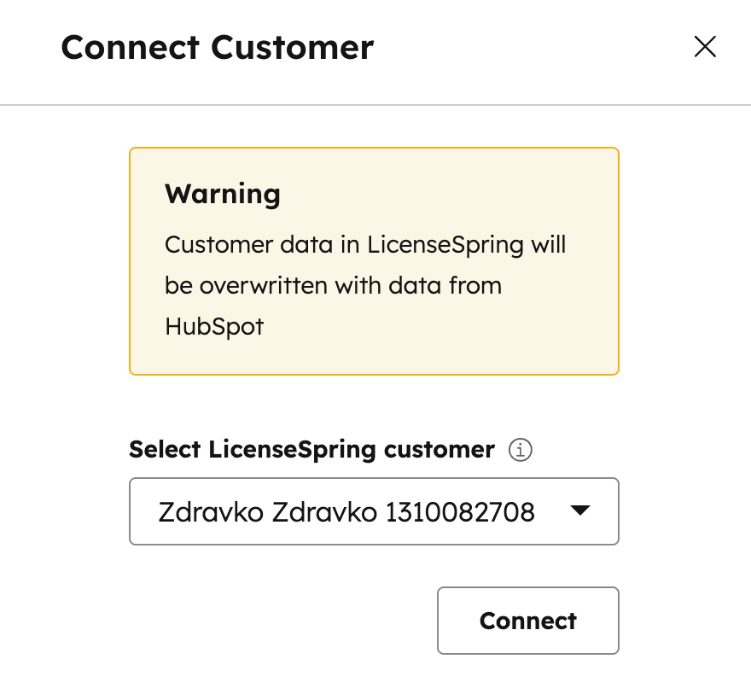Click the word HubSpot in the warning

tap(214, 326)
